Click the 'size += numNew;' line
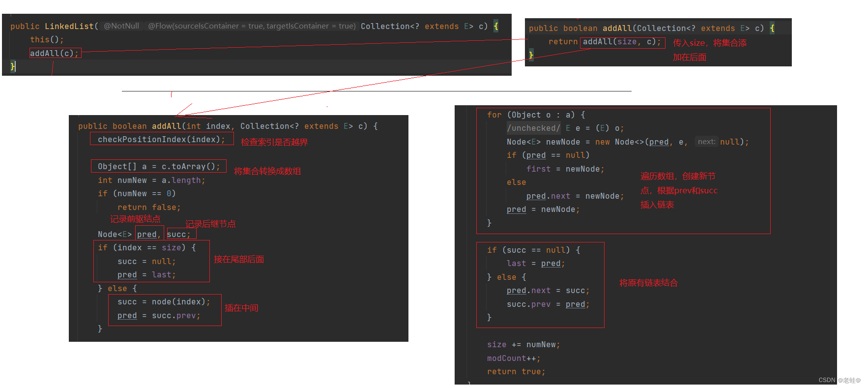 tap(523, 344)
